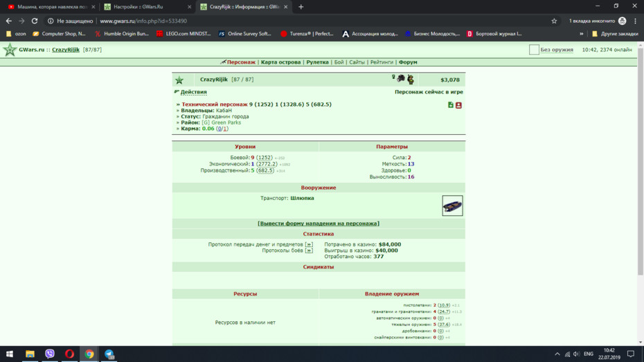Viewport: 644px width, 362px height.
Task: Reload the page with the refresh icon
Action: click(35, 21)
